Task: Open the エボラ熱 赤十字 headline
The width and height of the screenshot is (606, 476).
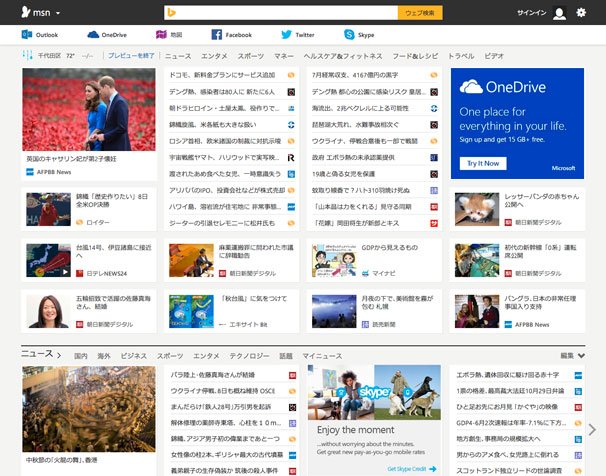Action: (508, 375)
